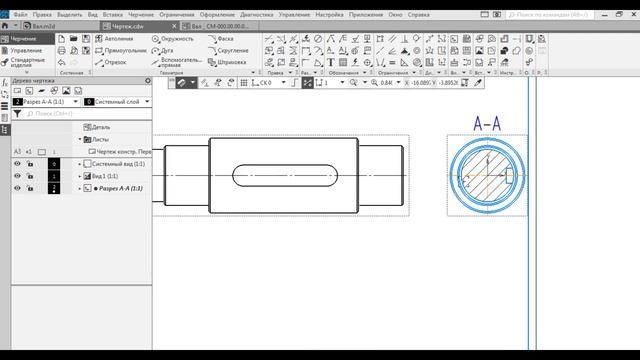Image resolution: width=640 pixels, height=360 pixels.
Task: Expand the Вид 1 tree node
Action: pyautogui.click(x=80, y=176)
